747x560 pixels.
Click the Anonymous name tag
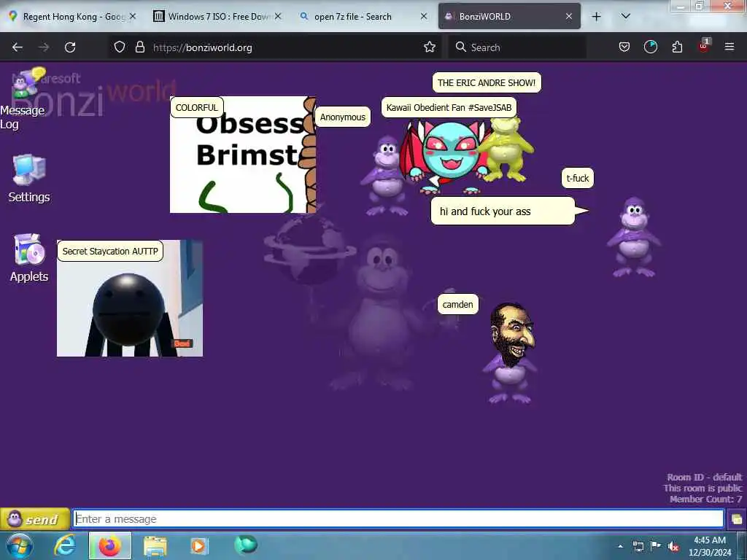(x=343, y=117)
